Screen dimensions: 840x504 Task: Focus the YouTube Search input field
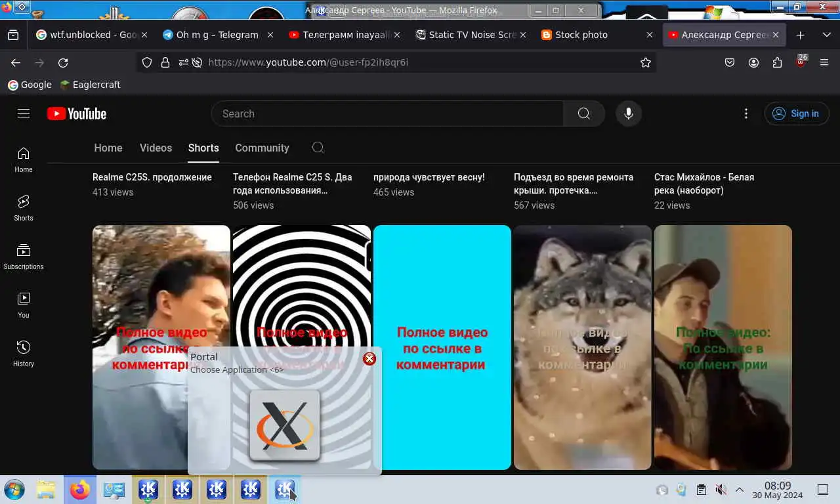pos(387,114)
